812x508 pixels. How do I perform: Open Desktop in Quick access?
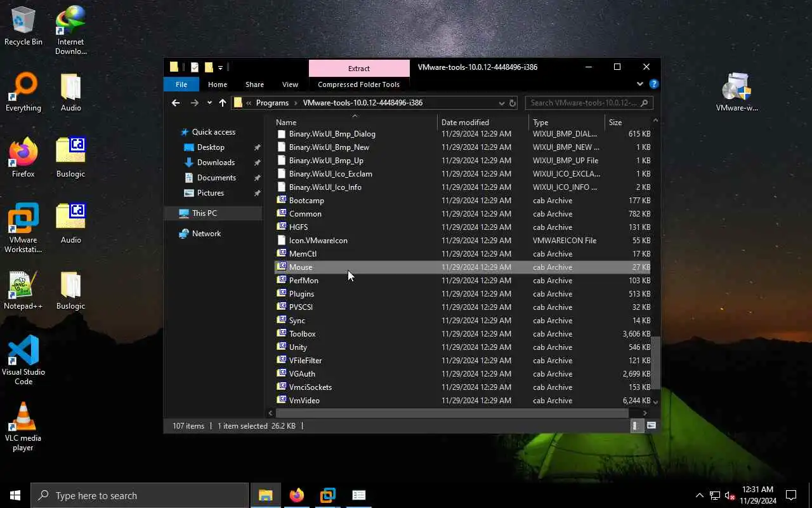coord(211,147)
